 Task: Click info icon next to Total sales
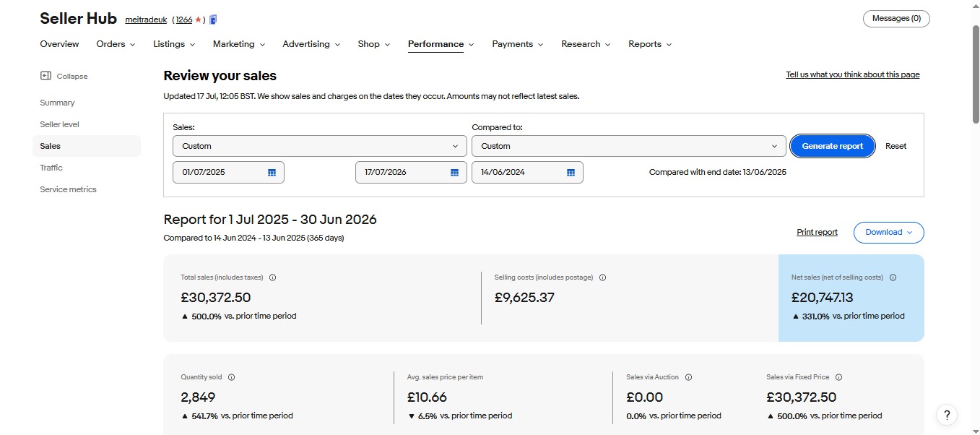[x=272, y=277]
